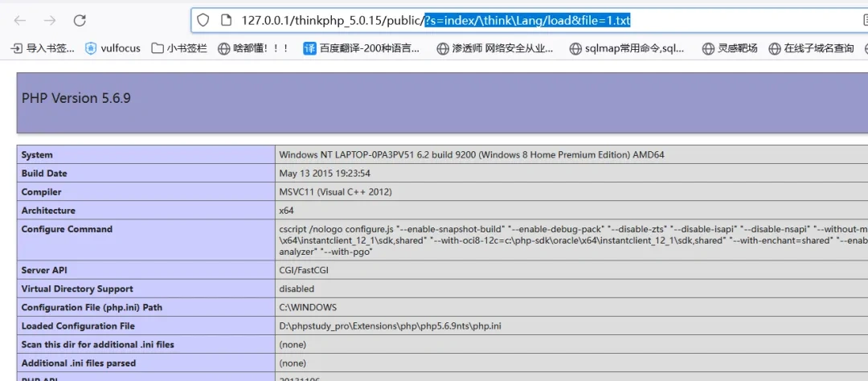Click the page info icon in address bar
This screenshot has height=381, width=868.
[225, 21]
